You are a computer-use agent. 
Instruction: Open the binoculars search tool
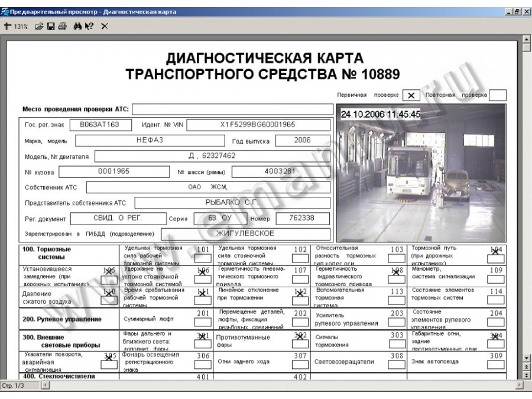77,26
